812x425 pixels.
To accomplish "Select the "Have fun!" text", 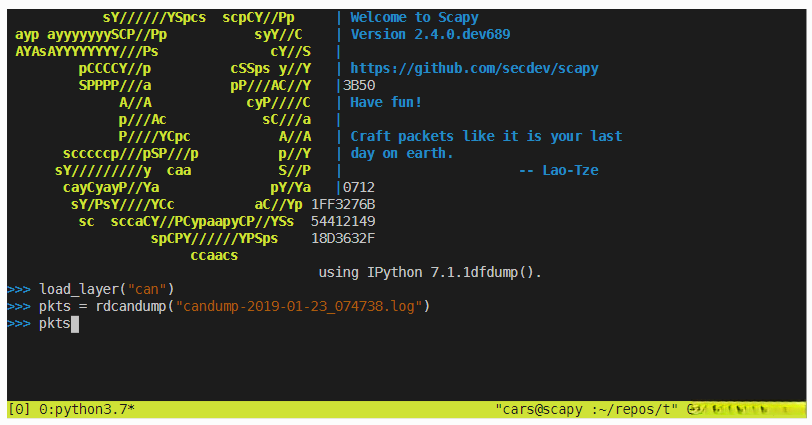I will [386, 102].
